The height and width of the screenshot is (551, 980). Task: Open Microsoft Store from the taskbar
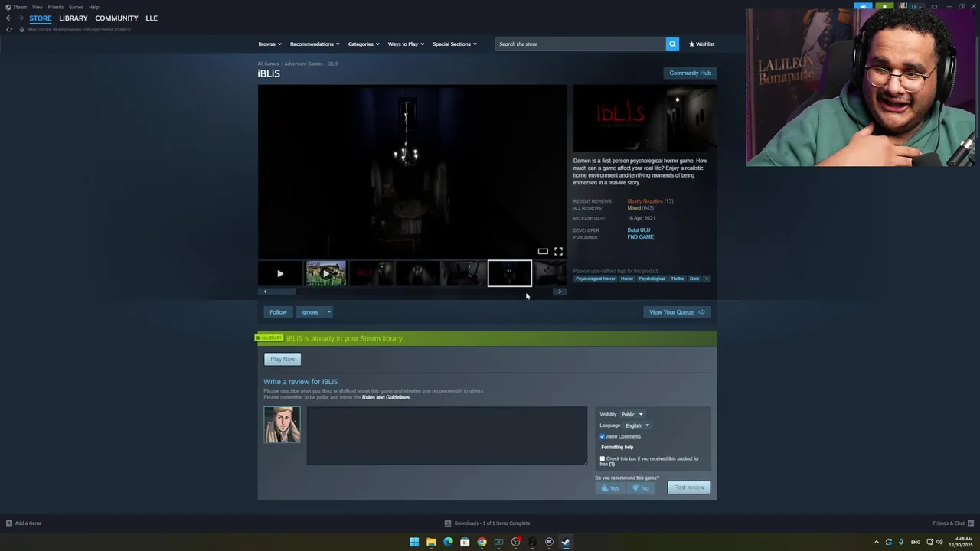465,542
